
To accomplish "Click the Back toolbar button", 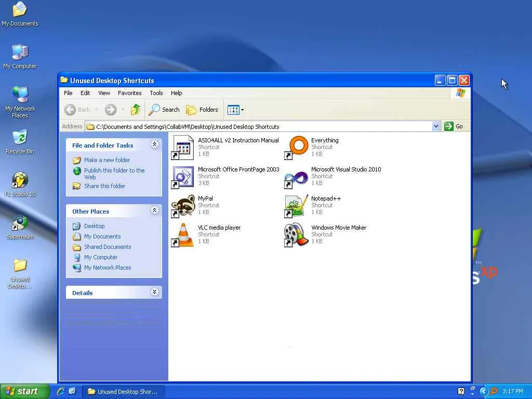I will (x=77, y=110).
